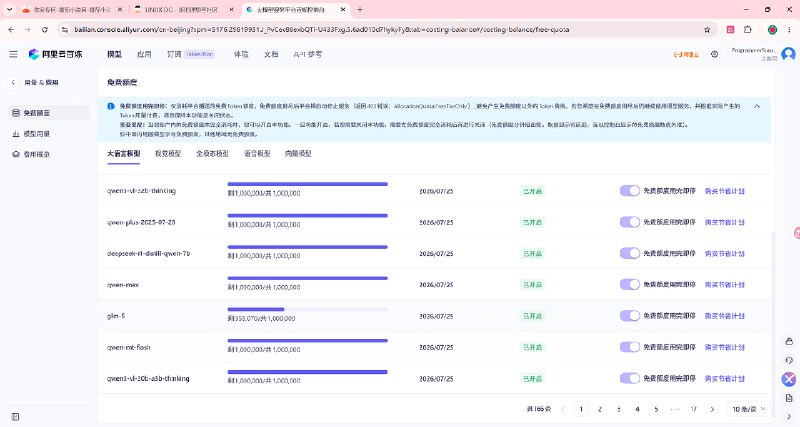Screen dimensions: 800x427
Task: Click the browser address bar URL
Action: click(x=321, y=30)
